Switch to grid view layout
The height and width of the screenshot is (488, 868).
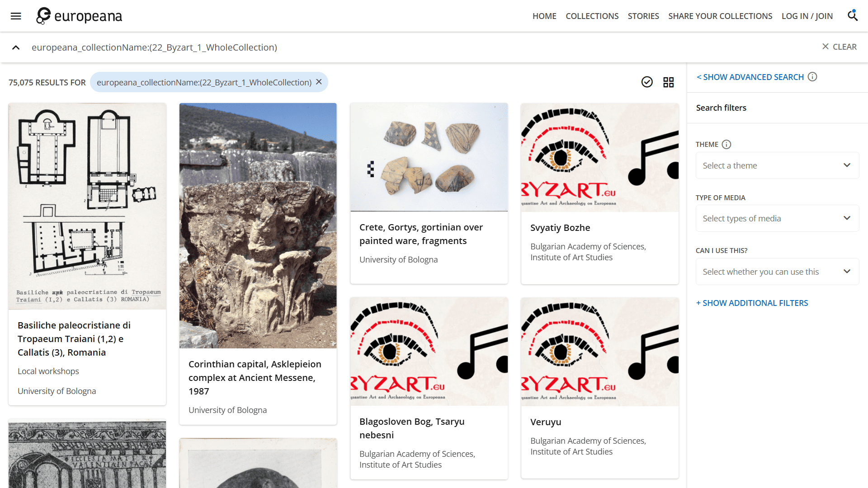pos(668,82)
